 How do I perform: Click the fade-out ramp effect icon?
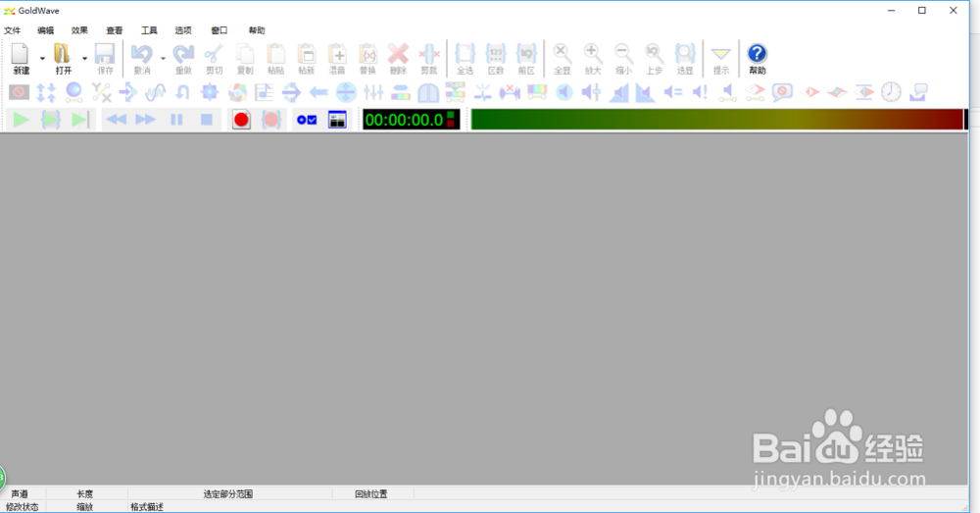(645, 92)
